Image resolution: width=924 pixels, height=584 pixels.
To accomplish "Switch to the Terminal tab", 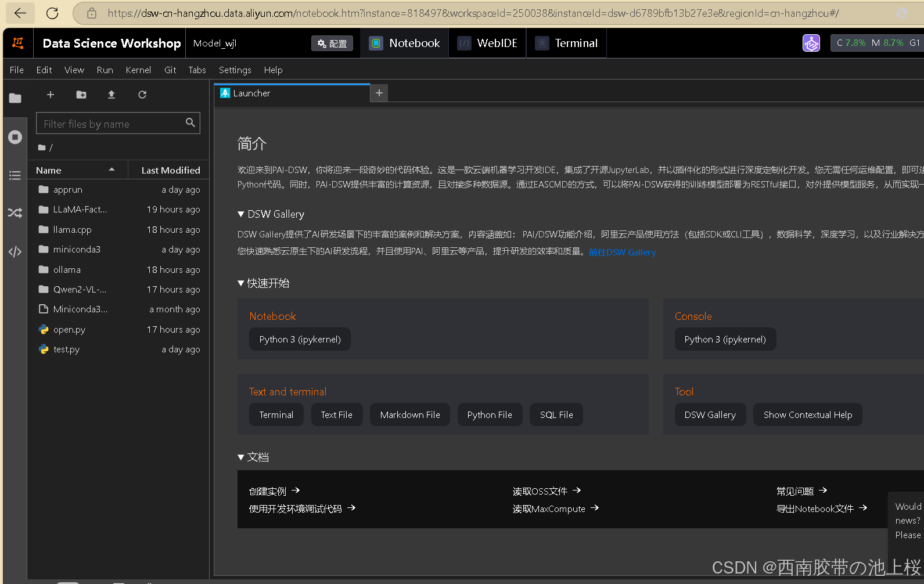I will click(567, 43).
